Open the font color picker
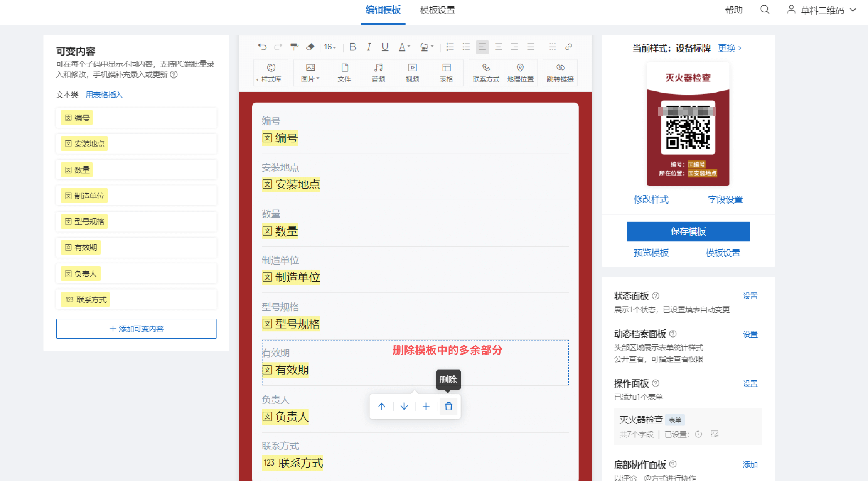Image resolution: width=868 pixels, height=481 pixels. (x=404, y=47)
